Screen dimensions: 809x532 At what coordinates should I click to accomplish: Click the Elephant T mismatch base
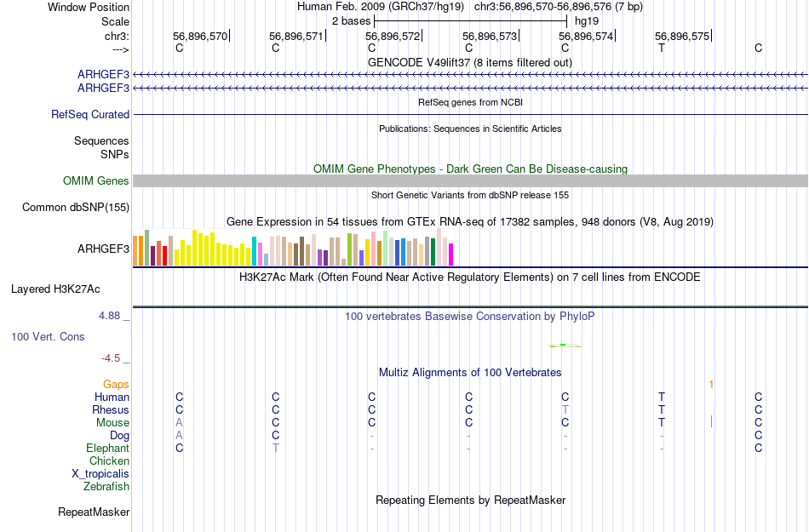(276, 448)
